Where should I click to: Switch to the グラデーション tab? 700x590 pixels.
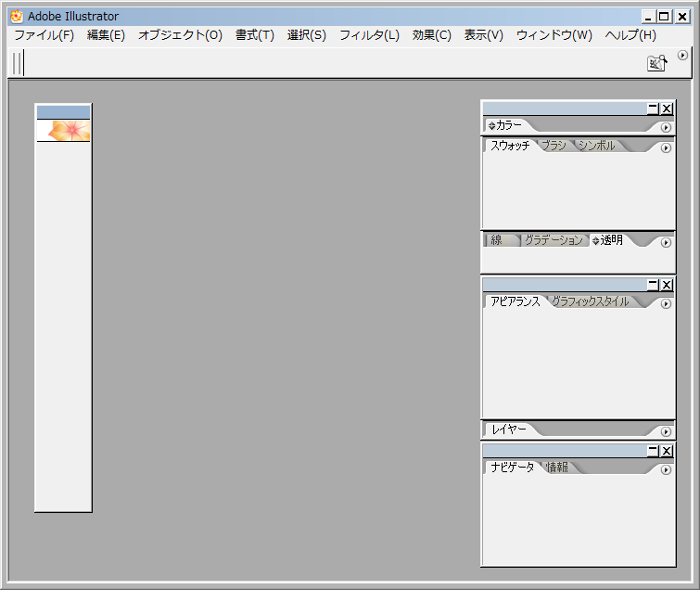[x=554, y=240]
